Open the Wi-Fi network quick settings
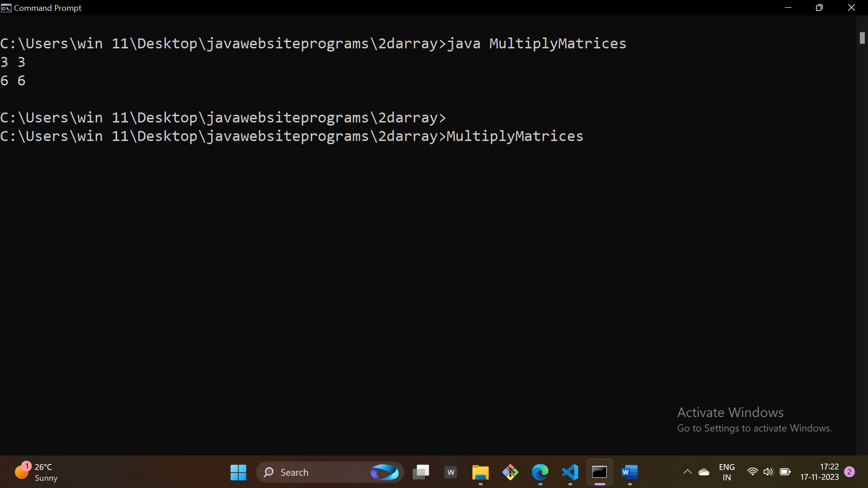The width and height of the screenshot is (868, 488). pos(752,472)
